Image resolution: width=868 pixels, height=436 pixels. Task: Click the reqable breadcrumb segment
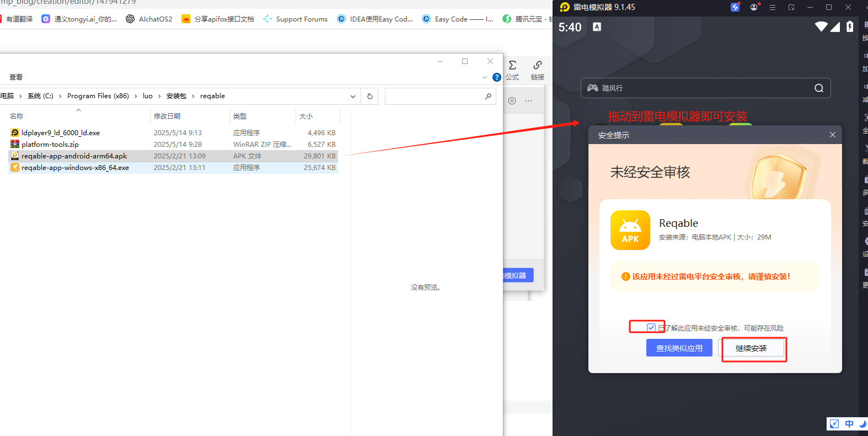coord(212,96)
